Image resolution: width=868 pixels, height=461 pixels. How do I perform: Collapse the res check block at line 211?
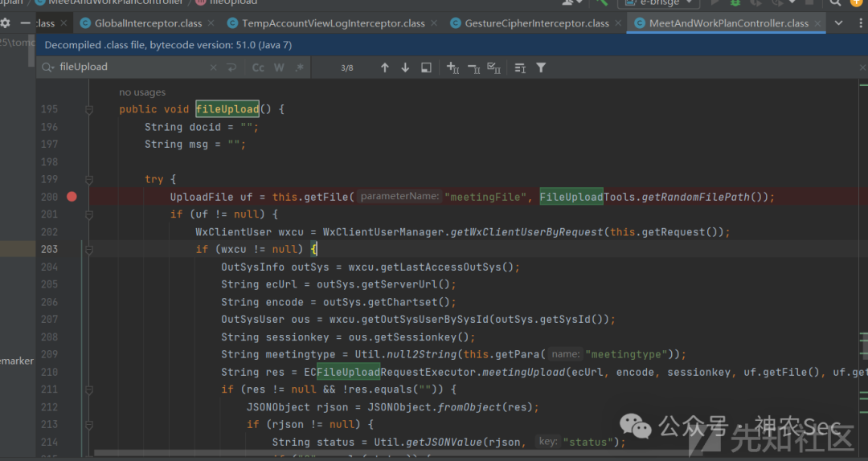pyautogui.click(x=89, y=390)
